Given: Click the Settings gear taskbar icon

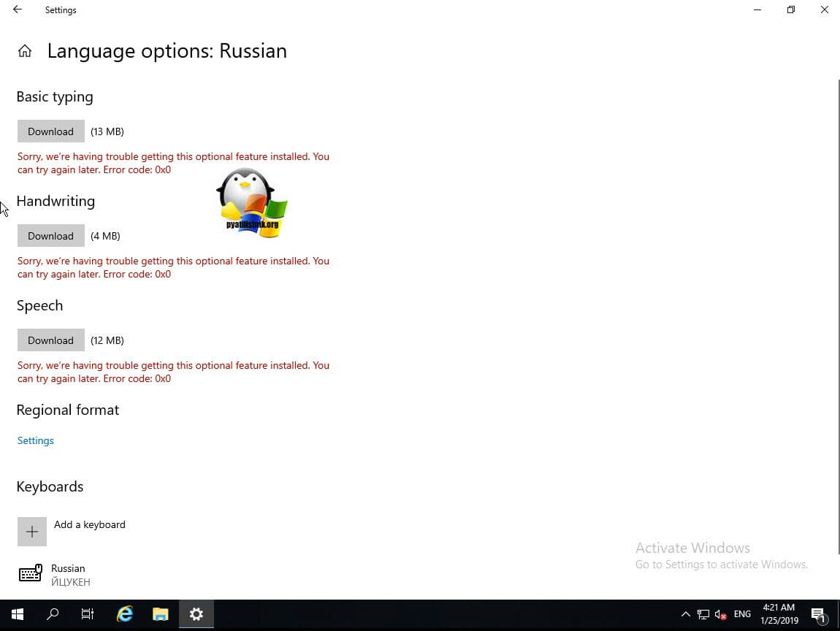Looking at the screenshot, I should pos(196,614).
